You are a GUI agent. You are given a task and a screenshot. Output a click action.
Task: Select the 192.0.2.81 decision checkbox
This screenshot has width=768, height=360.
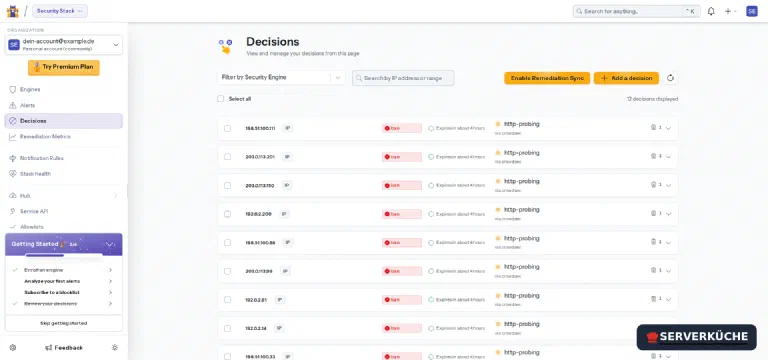click(x=227, y=299)
